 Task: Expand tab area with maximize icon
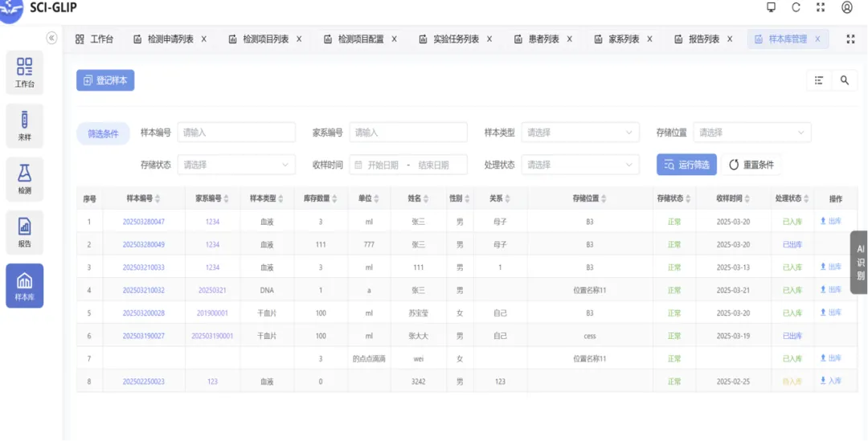pyautogui.click(x=851, y=39)
